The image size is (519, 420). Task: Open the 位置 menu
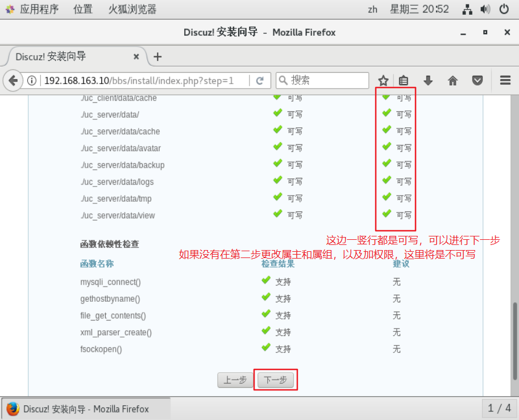click(x=83, y=9)
